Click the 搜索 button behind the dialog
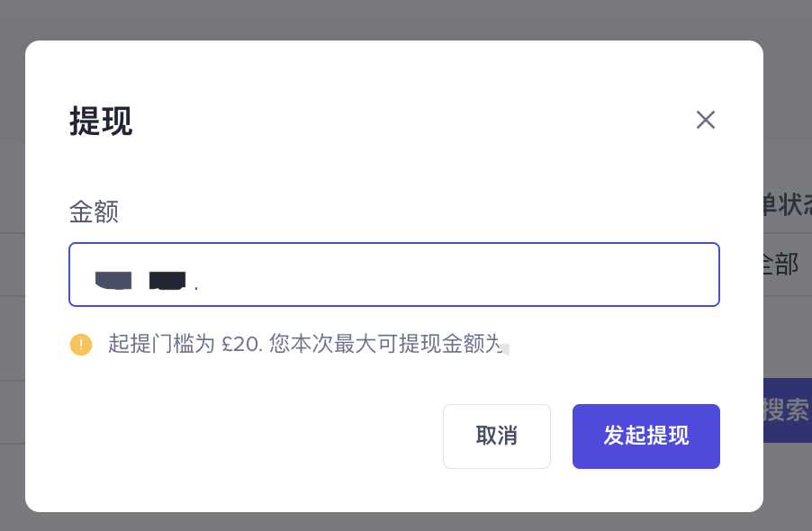 coord(787,410)
